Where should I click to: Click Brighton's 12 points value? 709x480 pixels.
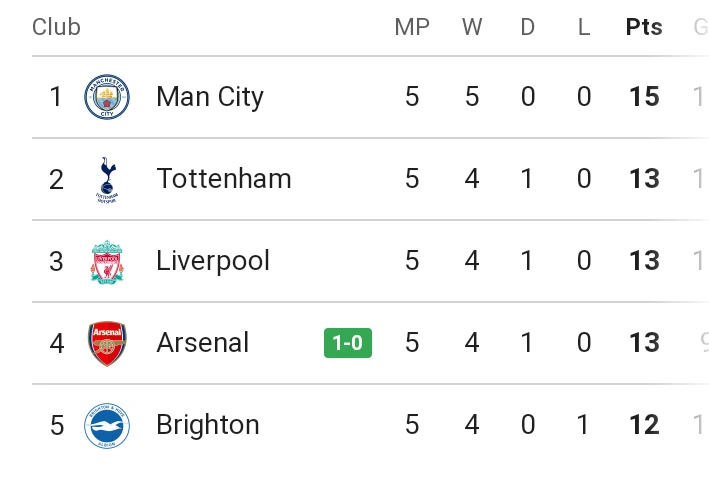[x=644, y=425]
